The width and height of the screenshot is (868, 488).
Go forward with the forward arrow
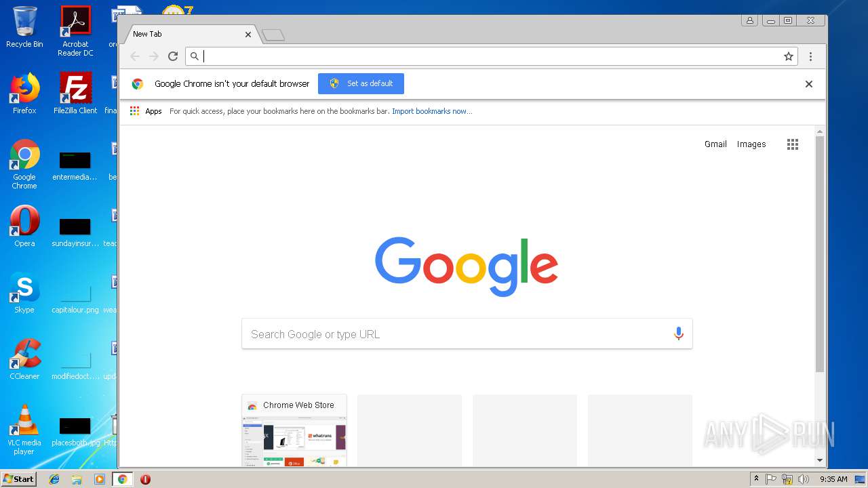pyautogui.click(x=154, y=56)
